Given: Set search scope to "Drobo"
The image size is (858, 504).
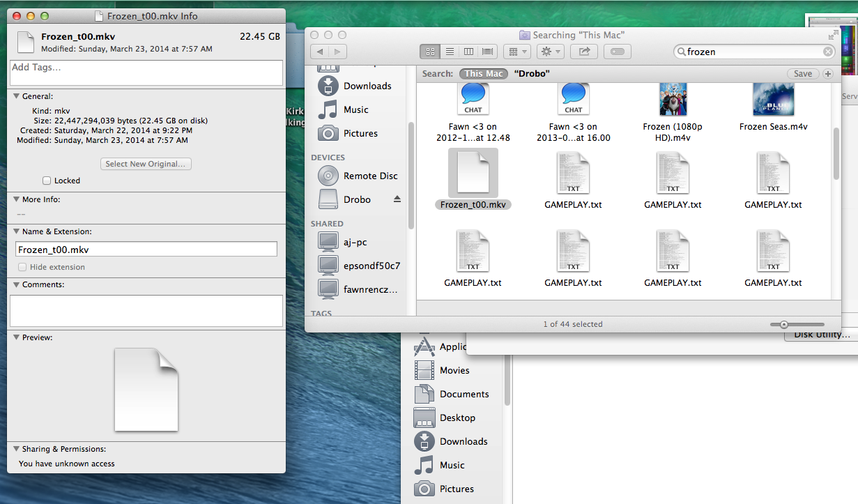Looking at the screenshot, I should pos(532,74).
